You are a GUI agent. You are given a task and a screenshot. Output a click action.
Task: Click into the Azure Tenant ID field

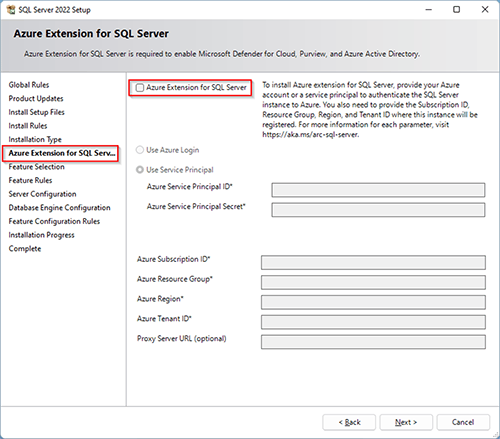pyautogui.click(x=373, y=322)
